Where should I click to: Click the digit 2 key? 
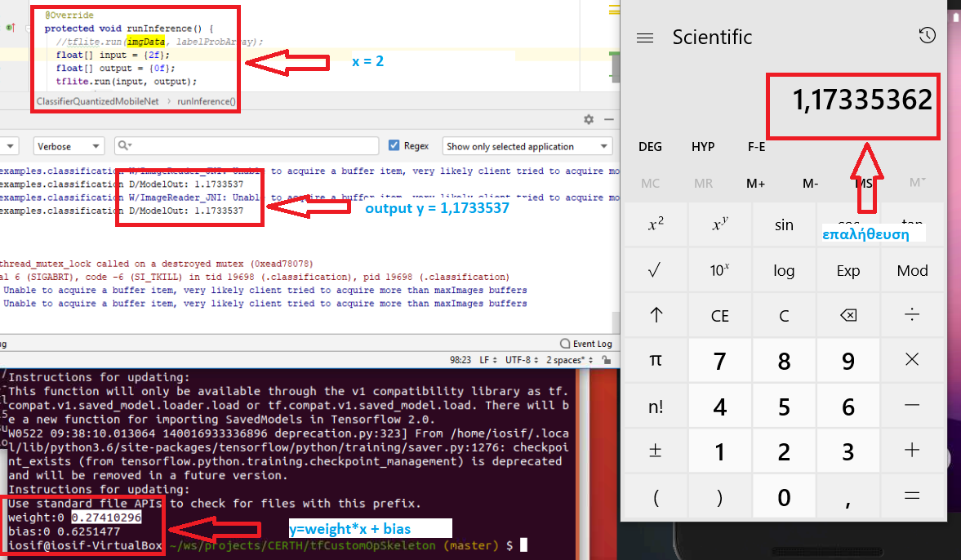(x=784, y=451)
